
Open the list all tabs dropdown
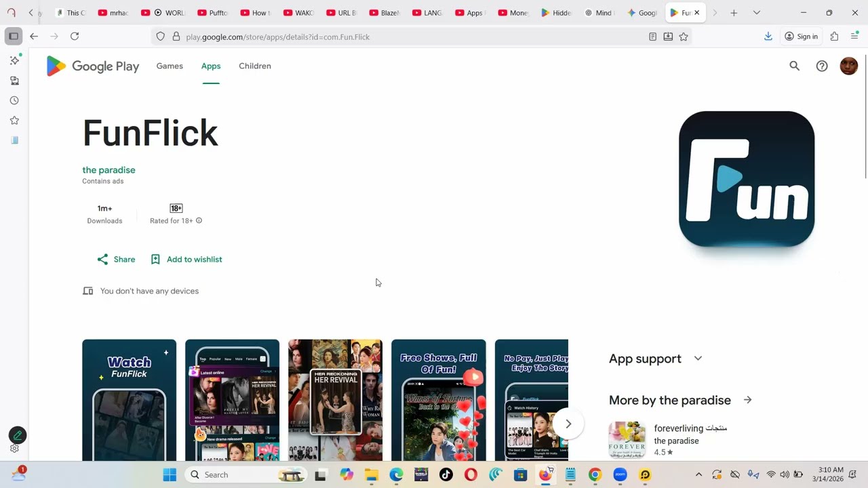(757, 13)
